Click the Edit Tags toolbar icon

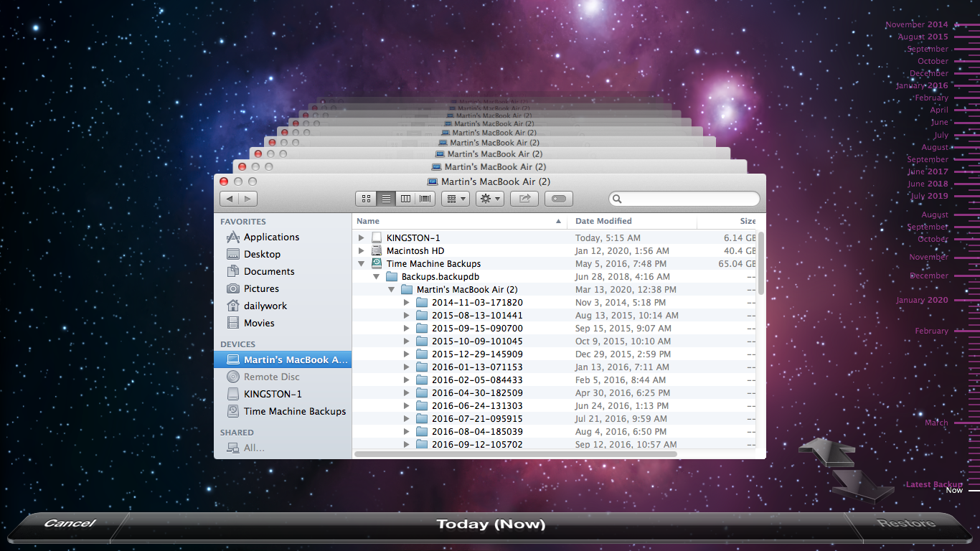coord(559,199)
